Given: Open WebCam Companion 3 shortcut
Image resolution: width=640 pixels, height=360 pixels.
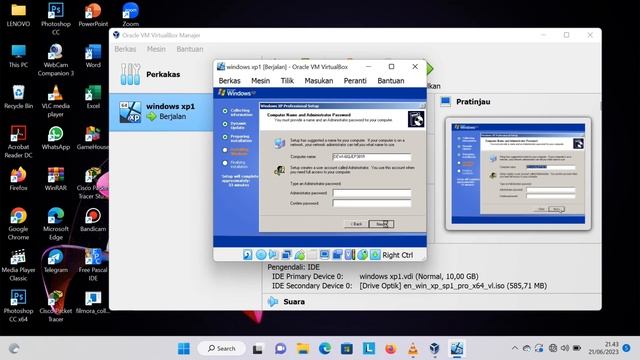Looking at the screenshot, I should (x=56, y=60).
